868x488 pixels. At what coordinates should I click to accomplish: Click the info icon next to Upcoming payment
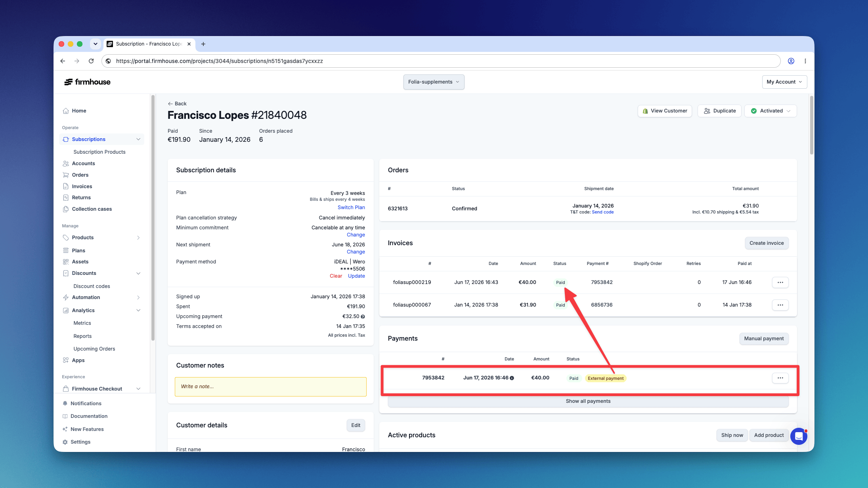tap(363, 316)
